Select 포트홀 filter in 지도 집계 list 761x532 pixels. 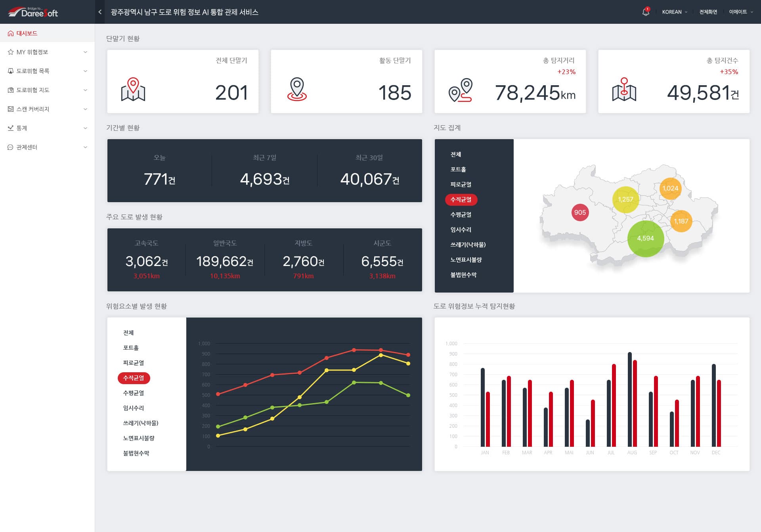click(x=458, y=169)
